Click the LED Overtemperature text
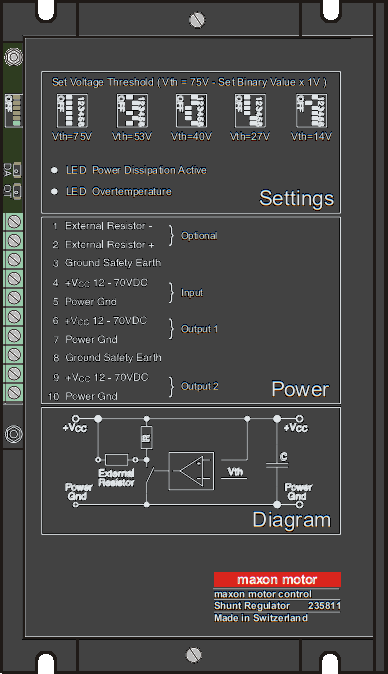Screen dimensions: 388x674 tap(119, 191)
